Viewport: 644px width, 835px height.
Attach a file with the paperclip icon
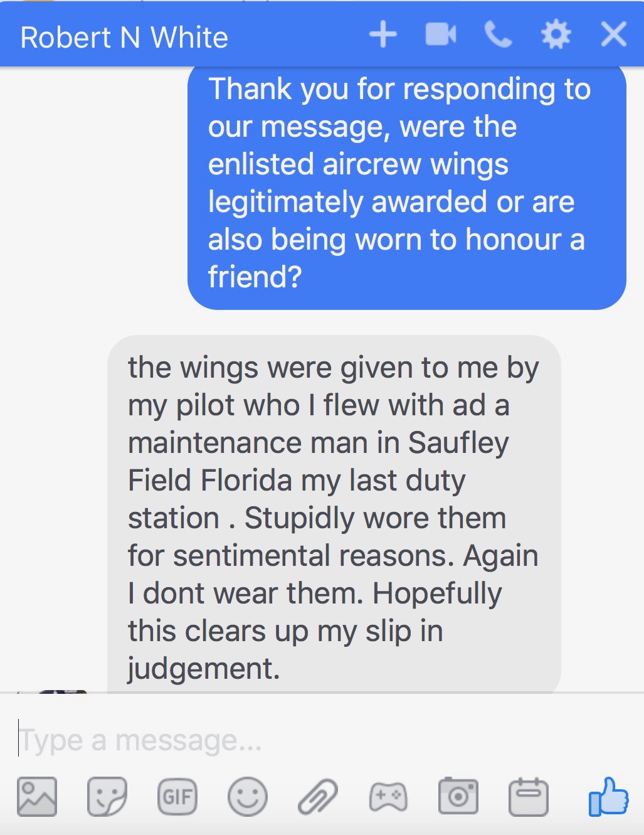pos(317,797)
